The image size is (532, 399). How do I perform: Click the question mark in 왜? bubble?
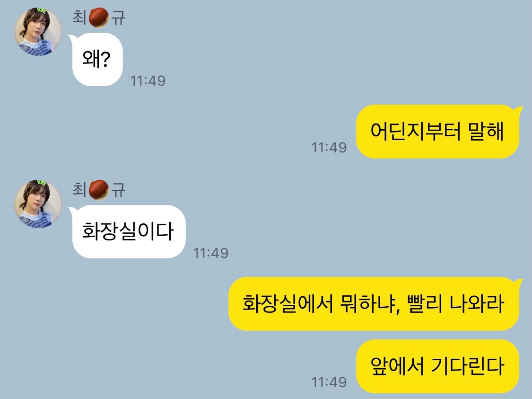[x=105, y=60]
